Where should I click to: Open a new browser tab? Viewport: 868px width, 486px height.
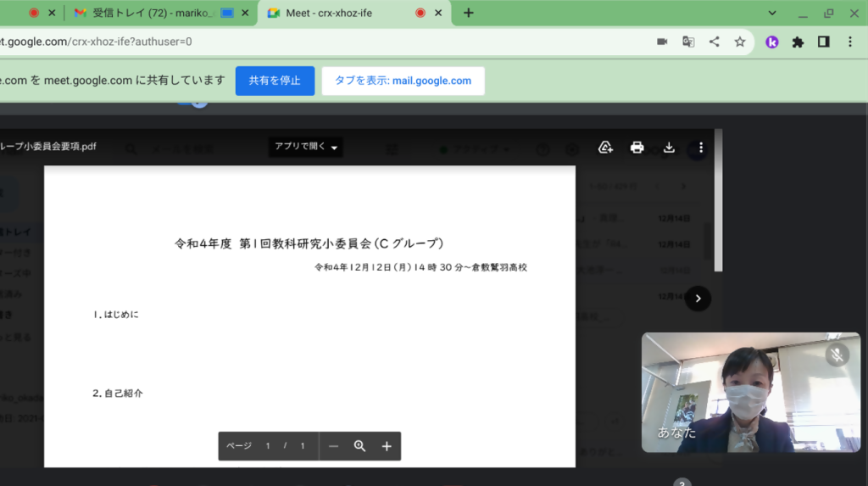point(468,13)
